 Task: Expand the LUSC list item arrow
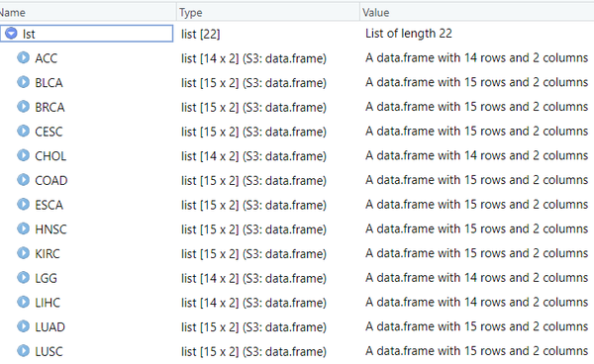click(x=23, y=351)
